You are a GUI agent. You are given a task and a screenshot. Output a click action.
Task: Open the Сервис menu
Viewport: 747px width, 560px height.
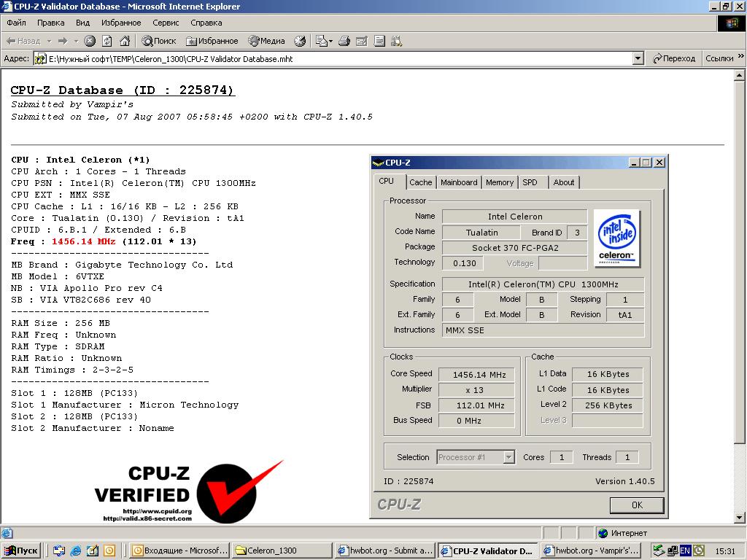pos(166,23)
